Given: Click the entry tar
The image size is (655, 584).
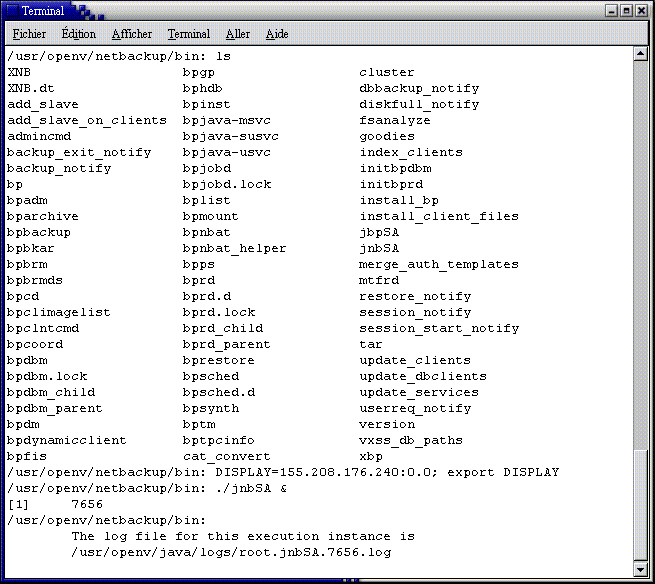Looking at the screenshot, I should click(371, 345).
